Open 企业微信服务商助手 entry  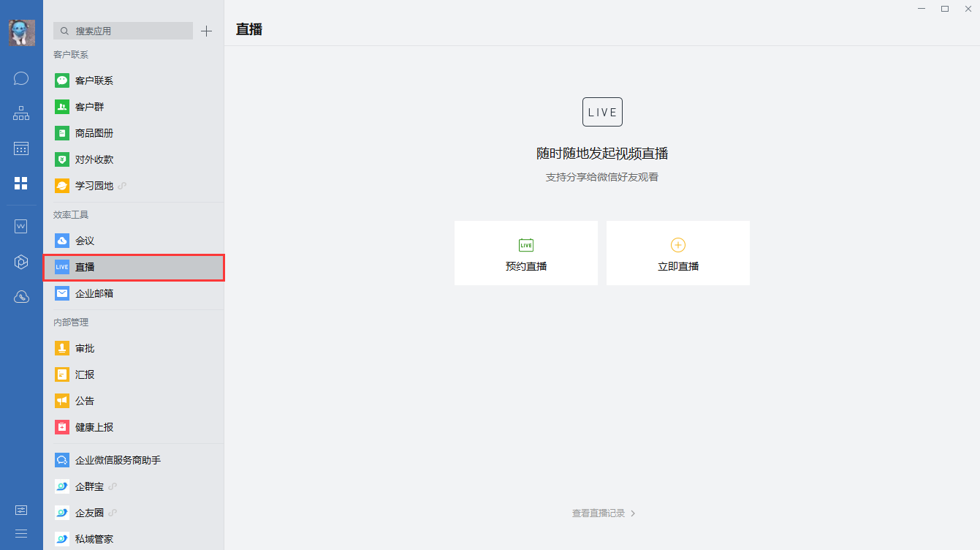118,461
